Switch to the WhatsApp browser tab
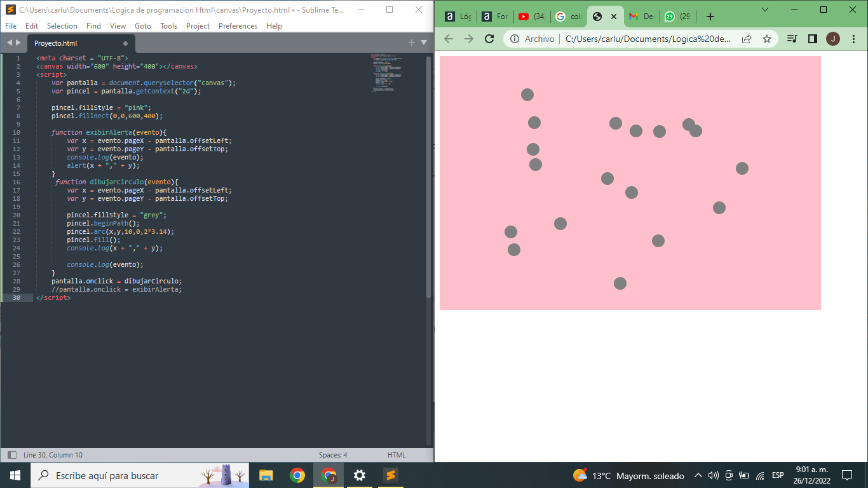Screen dimensions: 868x488 [677, 17]
